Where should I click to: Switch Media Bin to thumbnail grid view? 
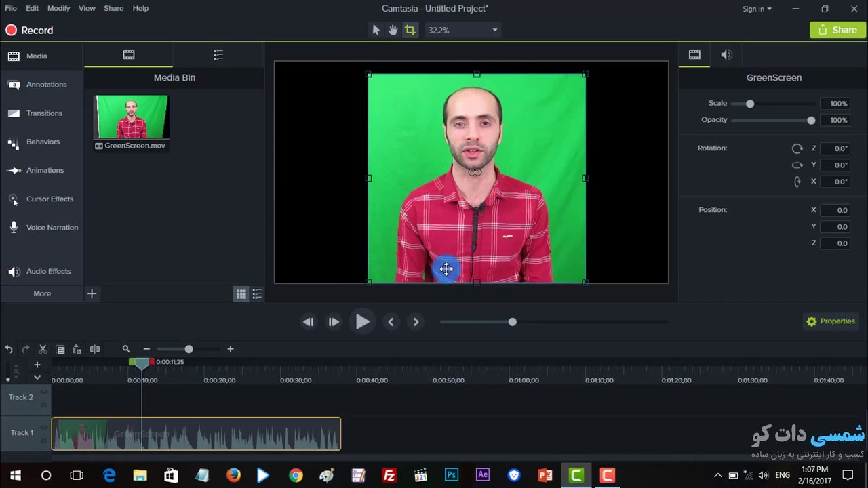(x=241, y=294)
